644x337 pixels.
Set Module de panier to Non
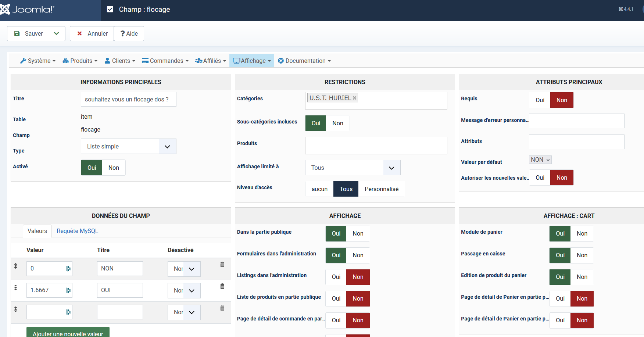click(582, 233)
